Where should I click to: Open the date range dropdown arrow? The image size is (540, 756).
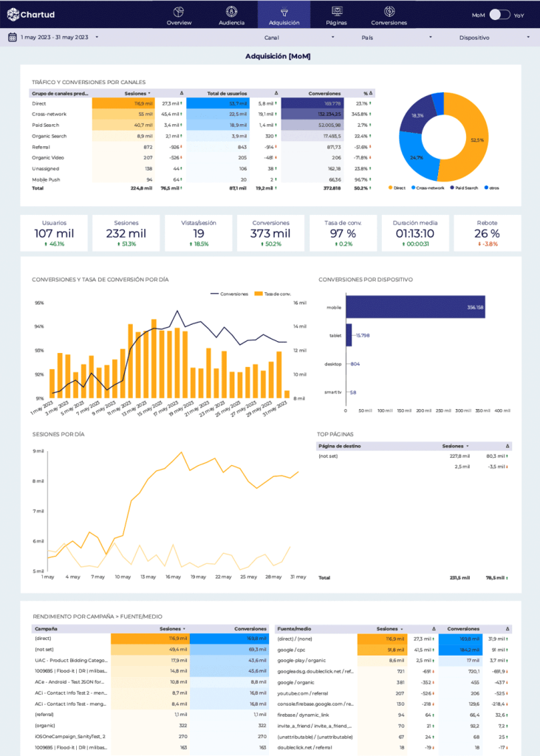97,37
